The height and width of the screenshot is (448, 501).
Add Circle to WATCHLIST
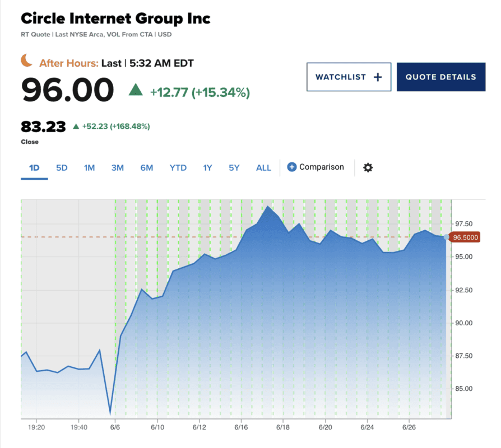point(348,77)
